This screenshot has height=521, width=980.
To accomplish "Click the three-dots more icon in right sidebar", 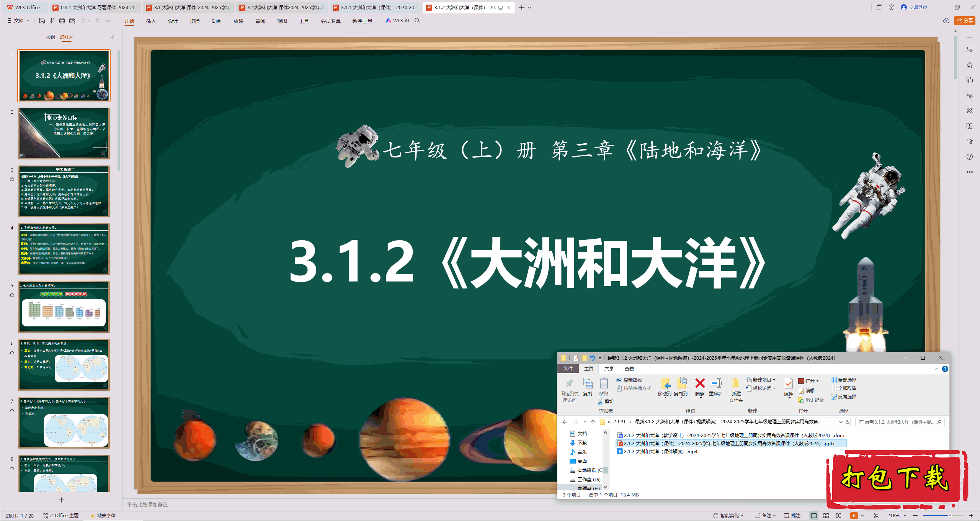I will click(x=970, y=172).
